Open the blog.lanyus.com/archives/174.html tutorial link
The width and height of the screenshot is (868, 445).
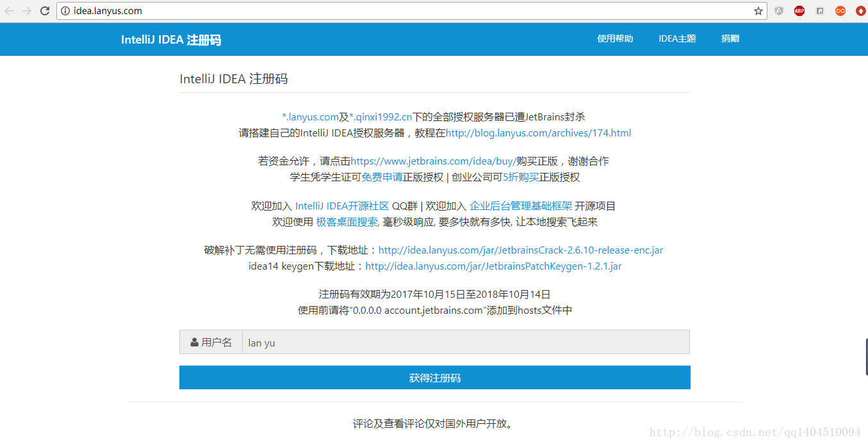538,133
